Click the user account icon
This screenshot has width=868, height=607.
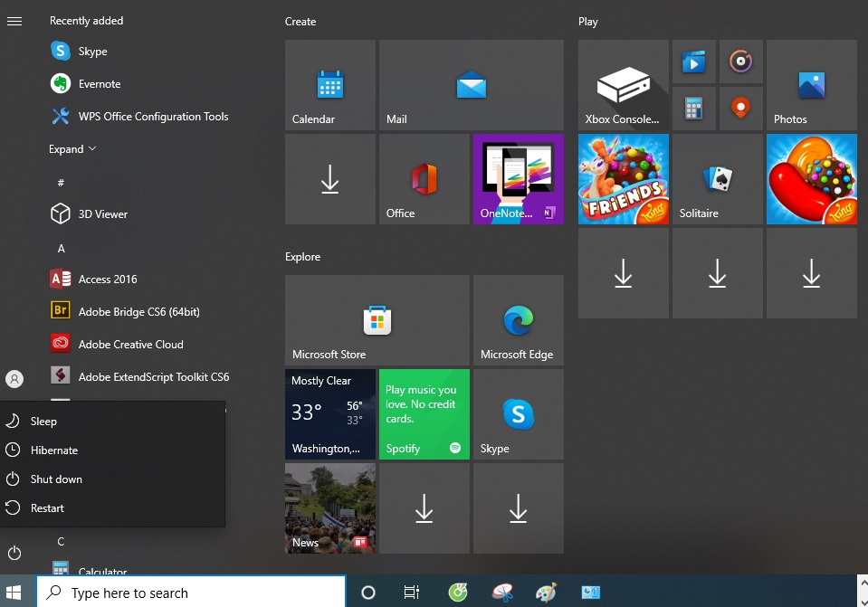[14, 379]
